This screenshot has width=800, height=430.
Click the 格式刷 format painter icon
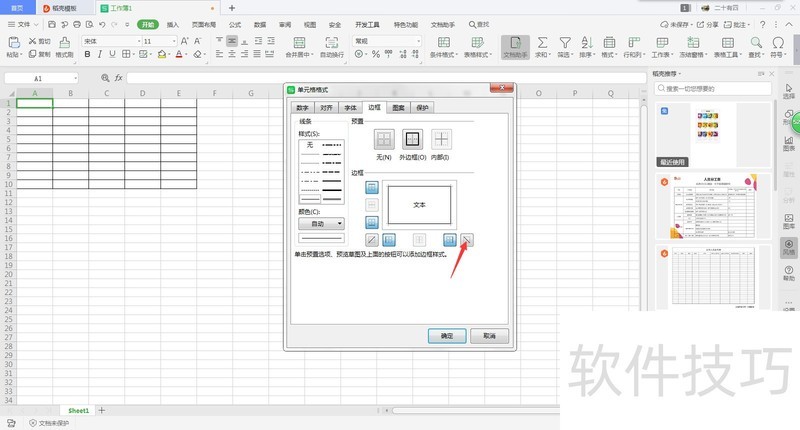click(x=64, y=42)
